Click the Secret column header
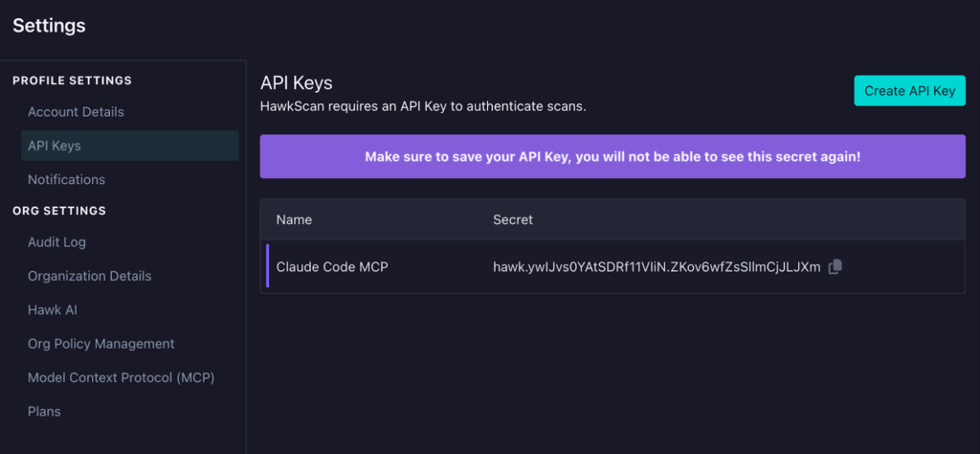The width and height of the screenshot is (980, 454). point(513,219)
